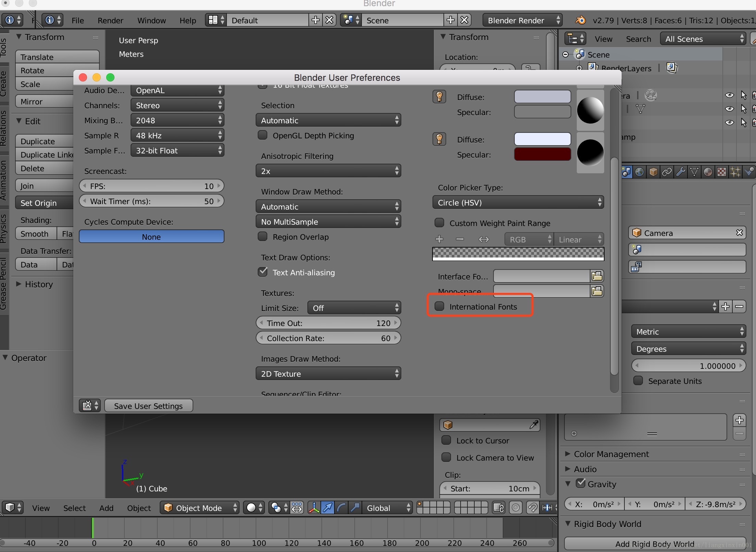
Task: Open the Modifiers wrench properties tab
Action: click(x=681, y=172)
